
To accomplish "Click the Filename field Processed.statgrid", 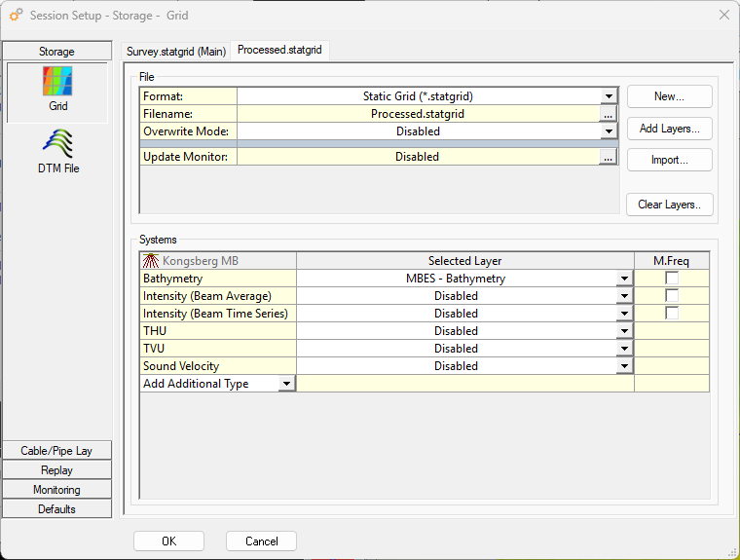I will [x=417, y=114].
